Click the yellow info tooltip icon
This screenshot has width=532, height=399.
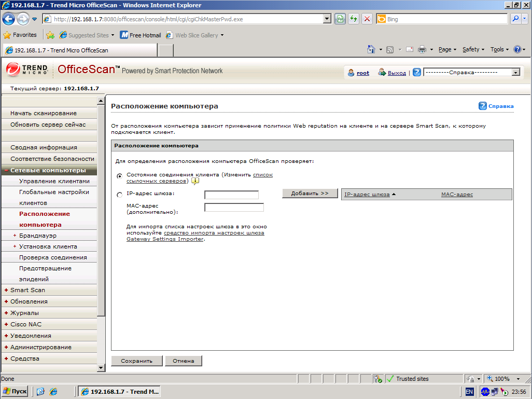pos(195,181)
